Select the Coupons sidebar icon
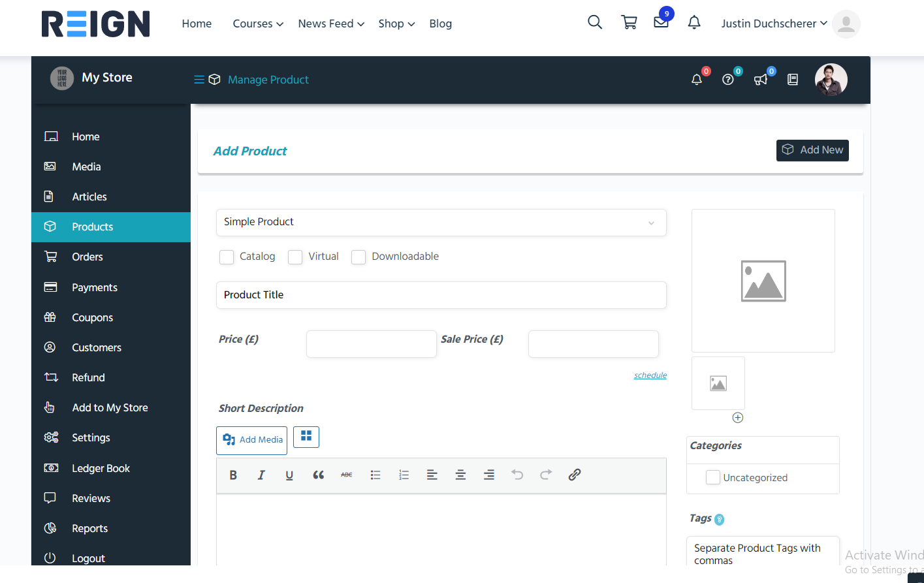Viewport: 924px width, 583px height. click(50, 317)
